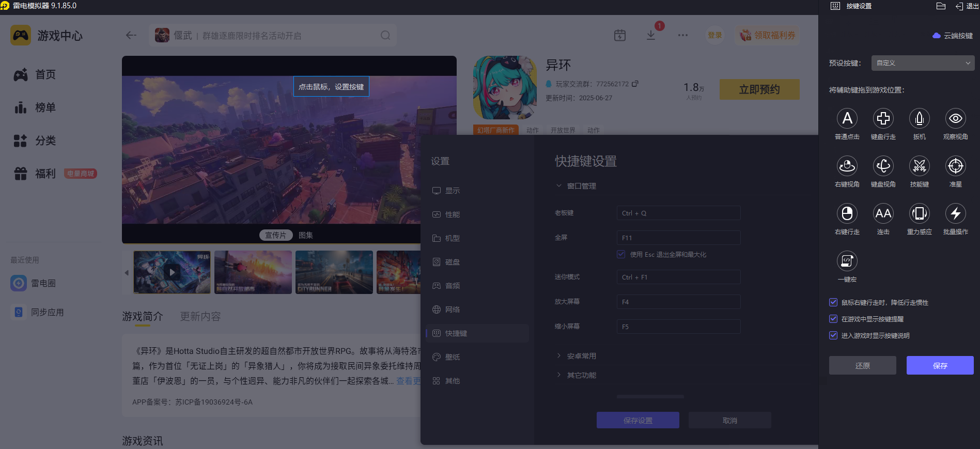Viewport: 980px width, 449px height.
Task: Click the 退出 exit button
Action: tap(967, 6)
